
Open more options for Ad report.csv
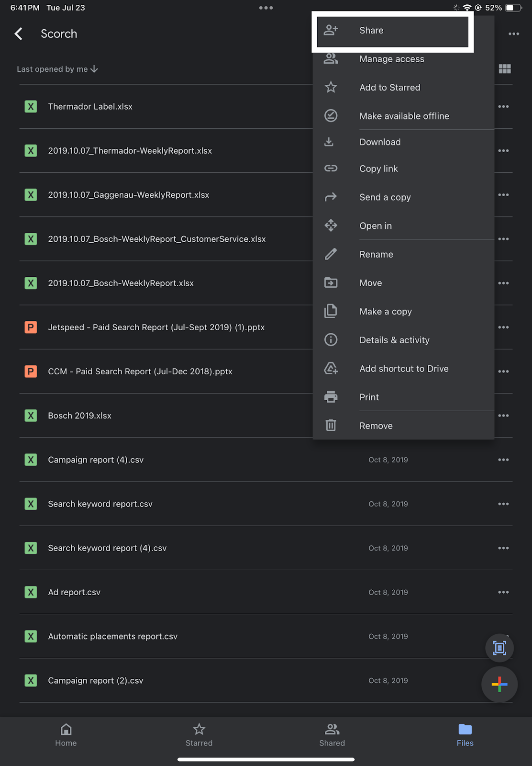[x=503, y=592]
